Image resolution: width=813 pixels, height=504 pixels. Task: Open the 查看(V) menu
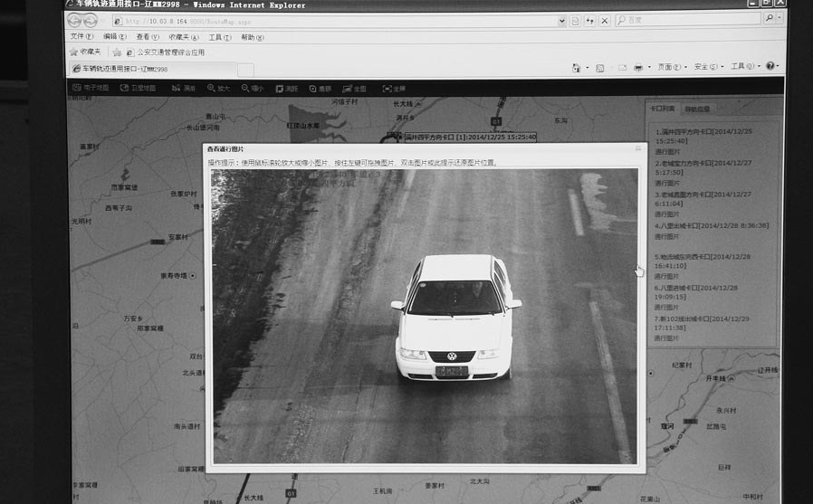(x=148, y=37)
